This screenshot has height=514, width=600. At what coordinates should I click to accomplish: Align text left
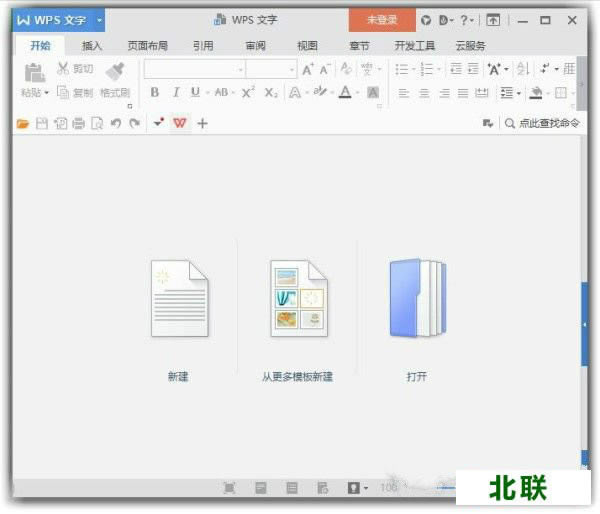coord(404,93)
